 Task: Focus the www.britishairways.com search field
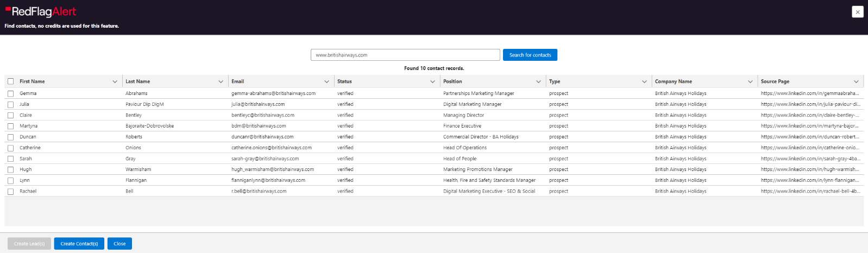pos(405,55)
